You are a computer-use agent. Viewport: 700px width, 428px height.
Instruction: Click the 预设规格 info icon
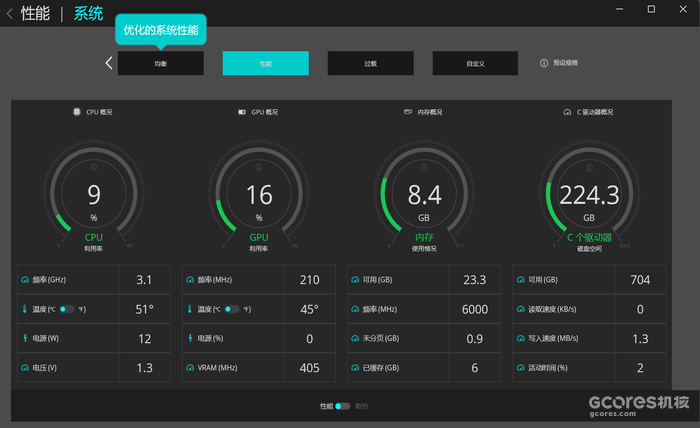coord(545,63)
